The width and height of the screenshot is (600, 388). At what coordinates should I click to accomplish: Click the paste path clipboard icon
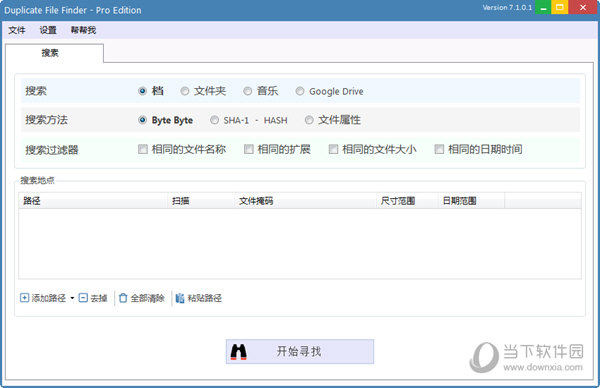179,298
